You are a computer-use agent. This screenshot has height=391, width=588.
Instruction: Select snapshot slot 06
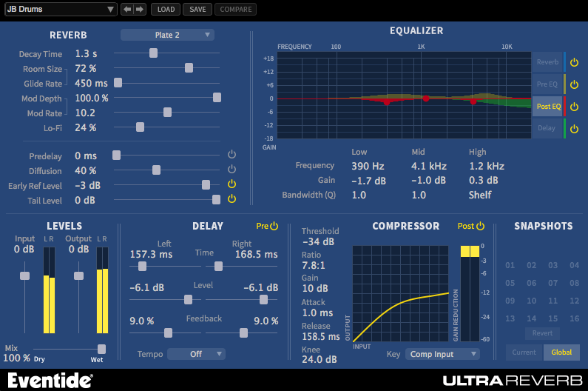[531, 283]
